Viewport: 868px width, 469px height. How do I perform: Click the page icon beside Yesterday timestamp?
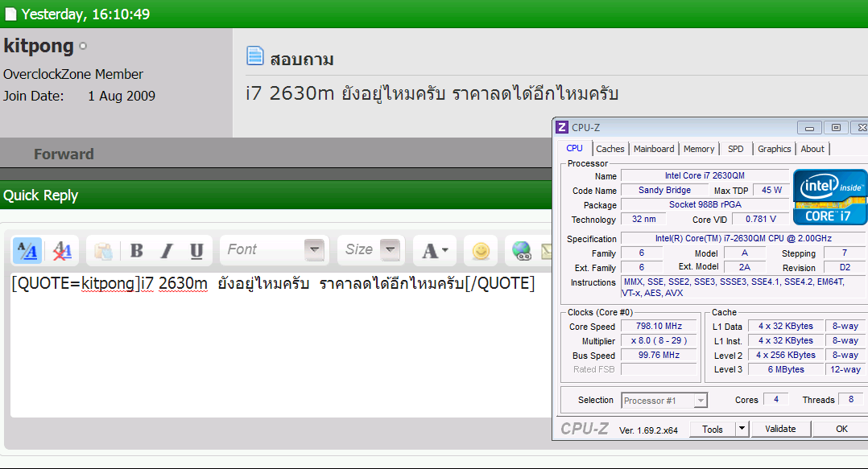pyautogui.click(x=10, y=14)
